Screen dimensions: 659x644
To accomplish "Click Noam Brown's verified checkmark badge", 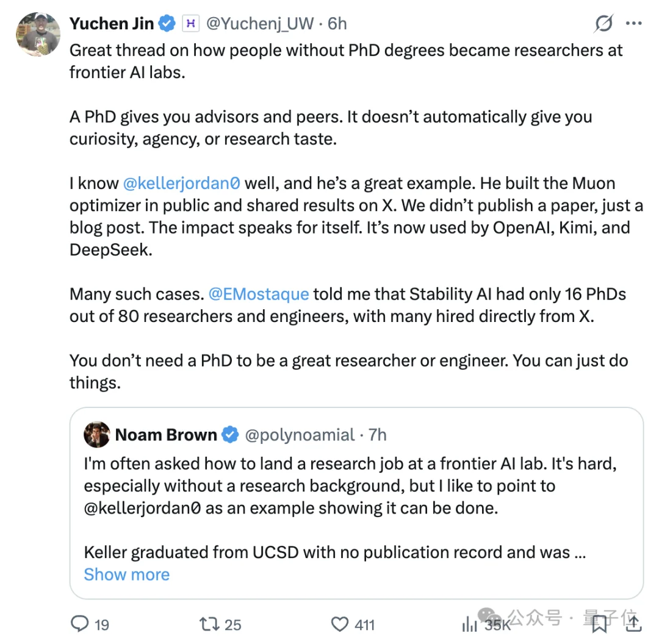I will 230,435.
